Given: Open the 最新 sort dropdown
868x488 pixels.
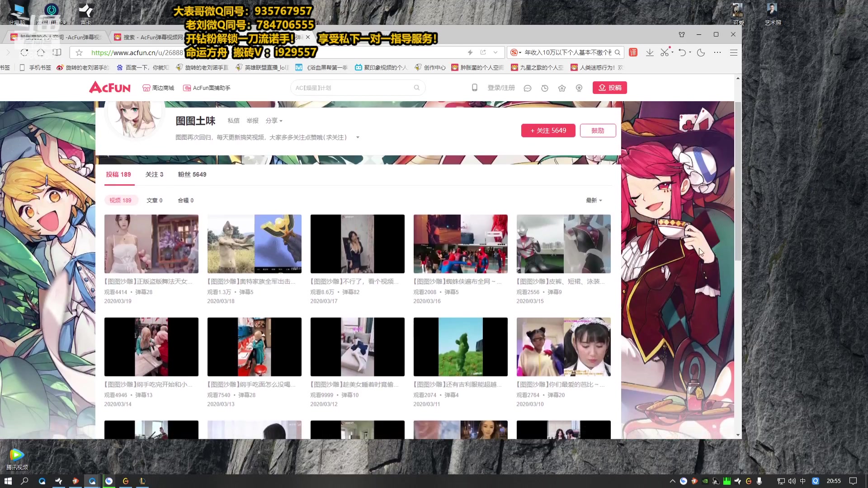Looking at the screenshot, I should click(594, 200).
